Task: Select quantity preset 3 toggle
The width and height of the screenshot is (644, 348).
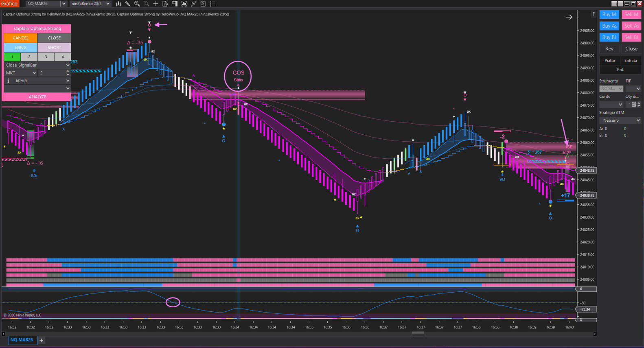Action: 46,57
